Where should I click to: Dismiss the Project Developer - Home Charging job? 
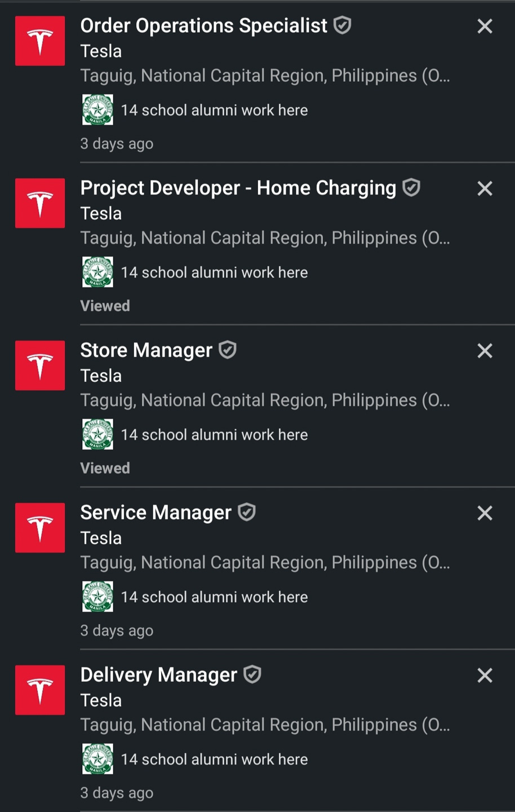485,189
